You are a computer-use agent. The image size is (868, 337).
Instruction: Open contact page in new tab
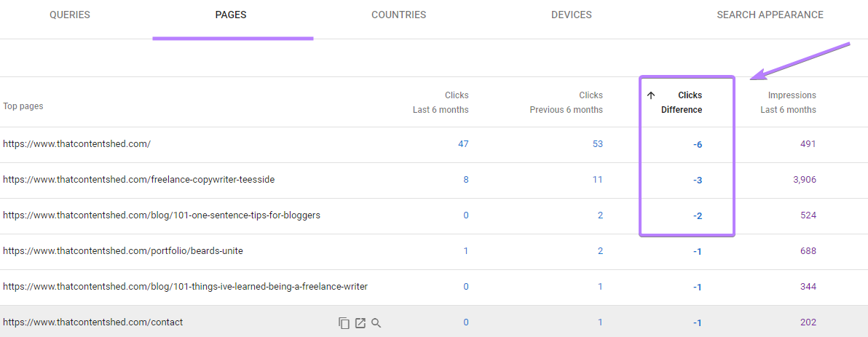(360, 322)
